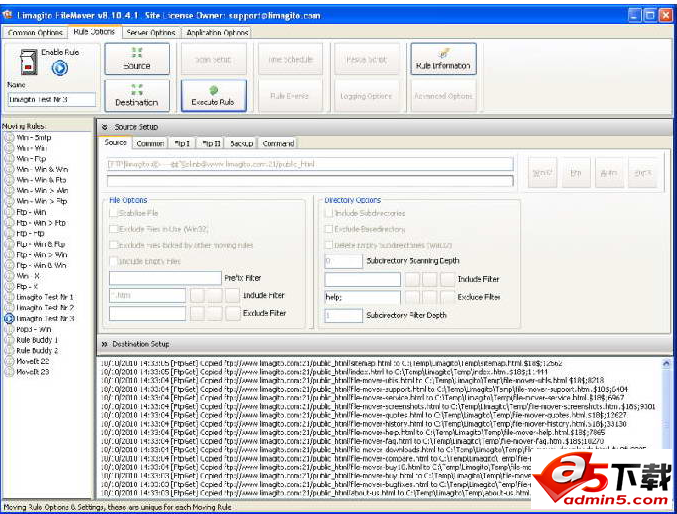Select the Win - X rule

(x=28, y=276)
